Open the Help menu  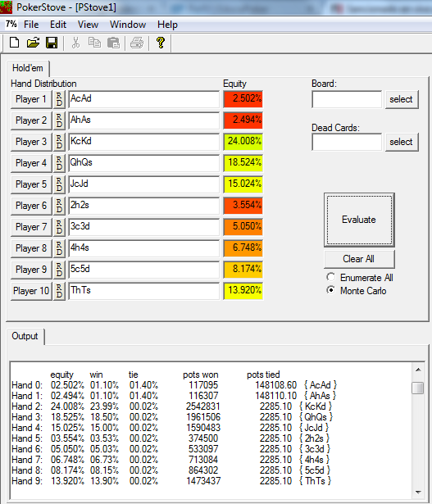(x=167, y=25)
